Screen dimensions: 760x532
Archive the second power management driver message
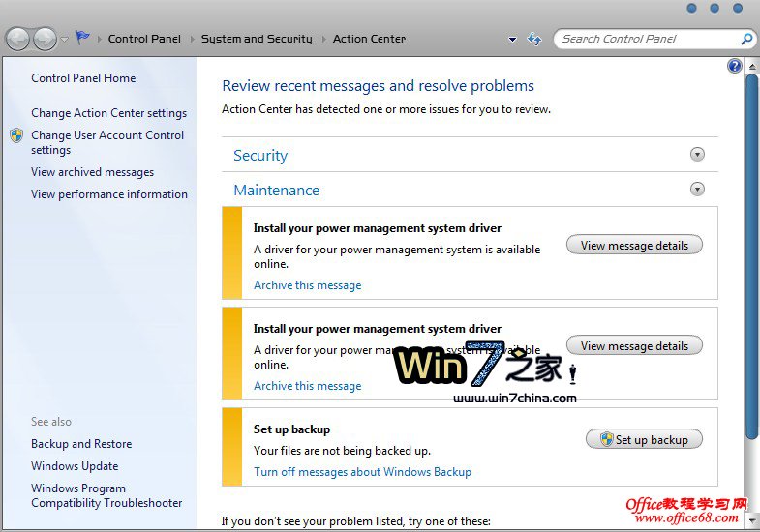point(308,386)
